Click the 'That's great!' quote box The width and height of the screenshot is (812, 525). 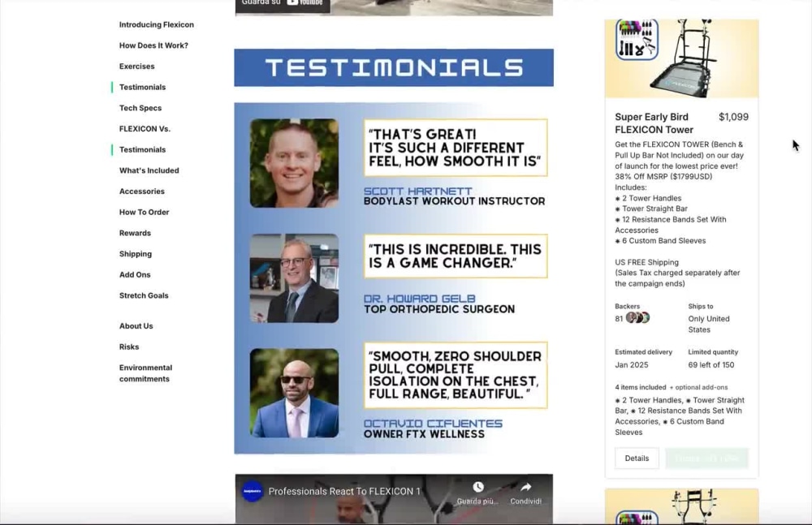(456, 148)
